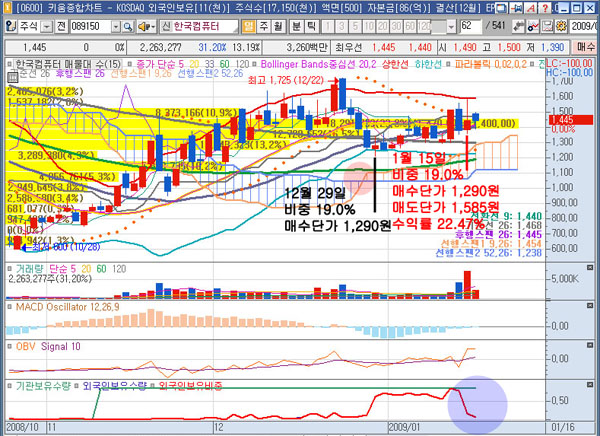
Task: Click the title bar font A icon
Action: 531,7
